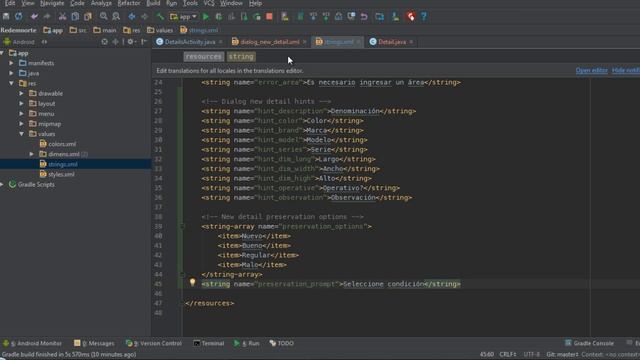640x360 pixels.
Task: Open the Version Control tool window
Action: [x=153, y=343]
